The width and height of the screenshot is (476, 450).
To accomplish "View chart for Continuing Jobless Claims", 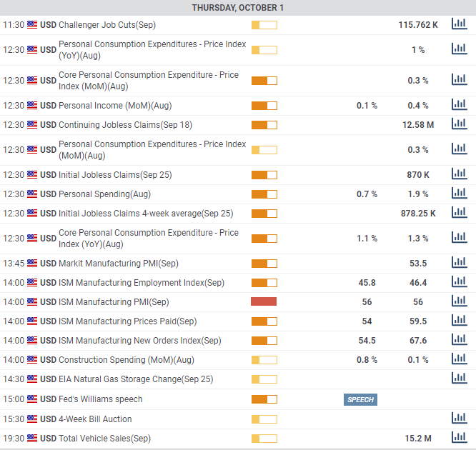I will click(x=458, y=124).
